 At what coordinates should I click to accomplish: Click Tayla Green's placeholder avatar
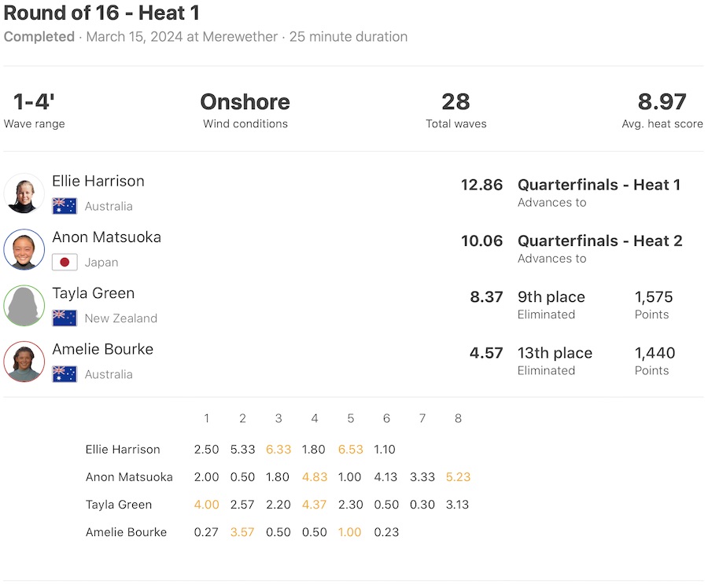coord(24,306)
